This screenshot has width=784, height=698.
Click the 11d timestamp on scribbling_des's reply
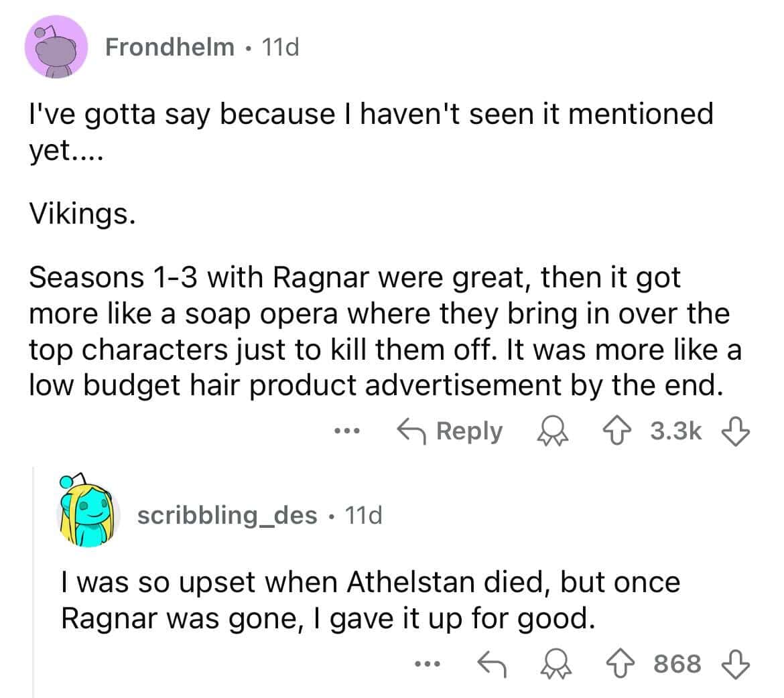click(x=363, y=515)
